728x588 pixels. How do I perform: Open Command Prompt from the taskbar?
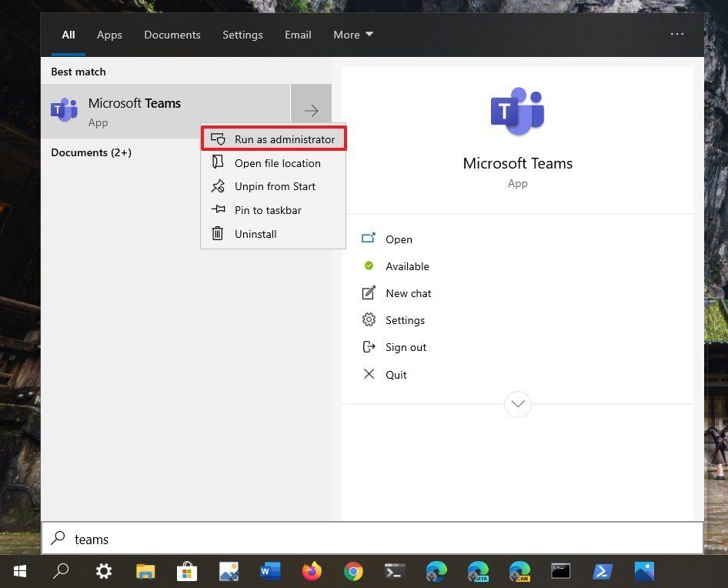pyautogui.click(x=560, y=571)
